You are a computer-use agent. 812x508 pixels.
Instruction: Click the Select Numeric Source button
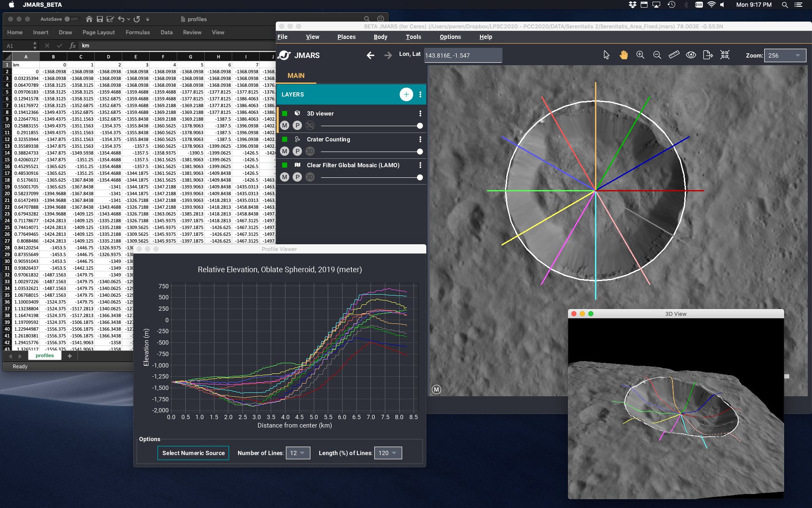[x=193, y=453]
